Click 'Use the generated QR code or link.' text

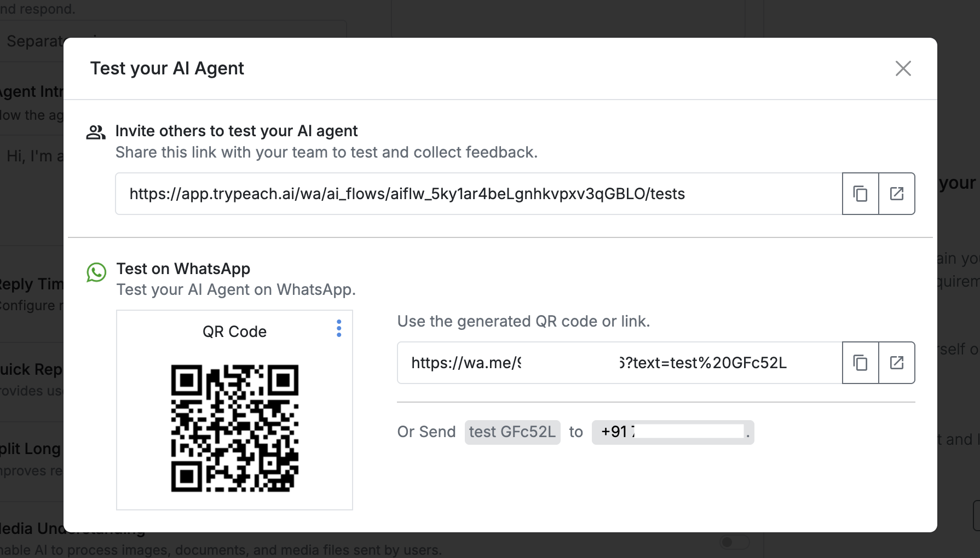[523, 321]
